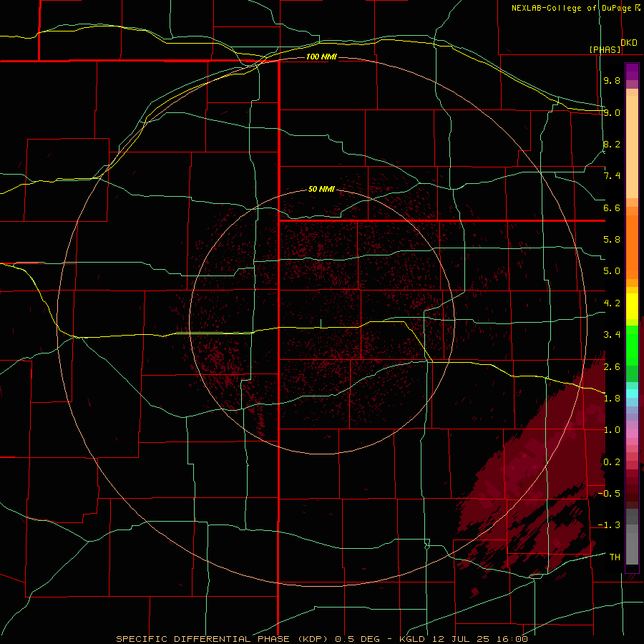Click the -0.5 scale value
644x644 pixels.
coord(609,494)
